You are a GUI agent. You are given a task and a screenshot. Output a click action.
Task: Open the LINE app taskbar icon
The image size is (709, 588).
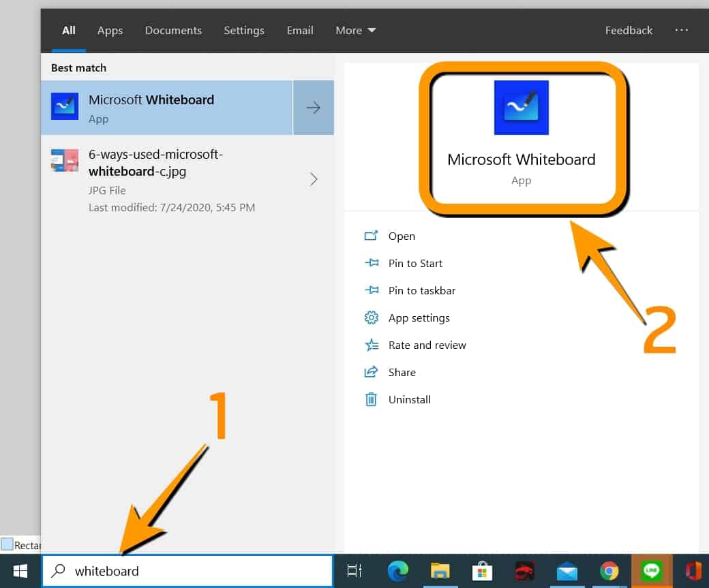click(x=651, y=571)
